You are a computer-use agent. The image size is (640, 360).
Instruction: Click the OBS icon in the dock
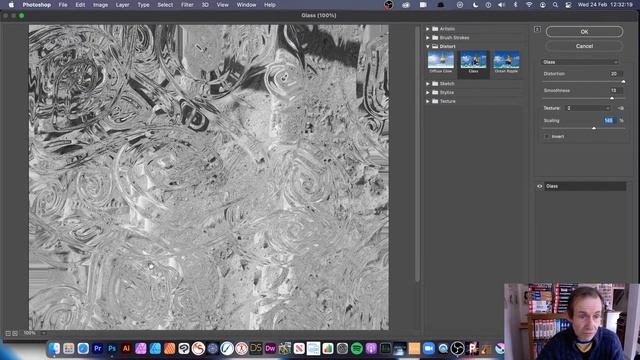(457, 349)
